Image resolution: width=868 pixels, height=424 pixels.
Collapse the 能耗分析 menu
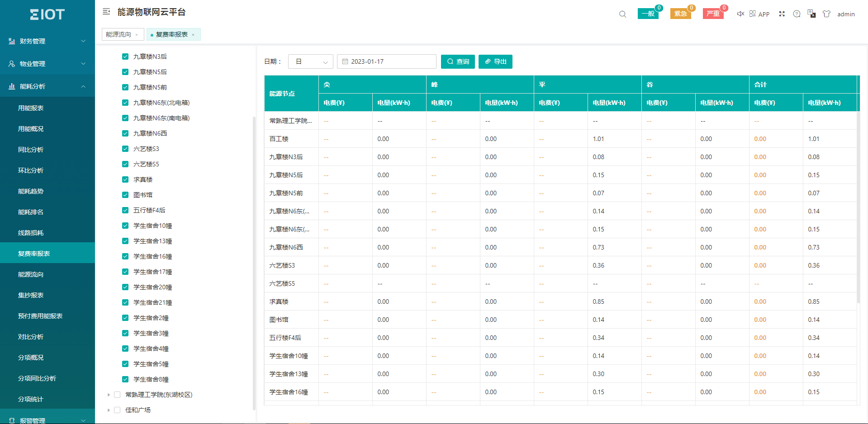coord(47,86)
